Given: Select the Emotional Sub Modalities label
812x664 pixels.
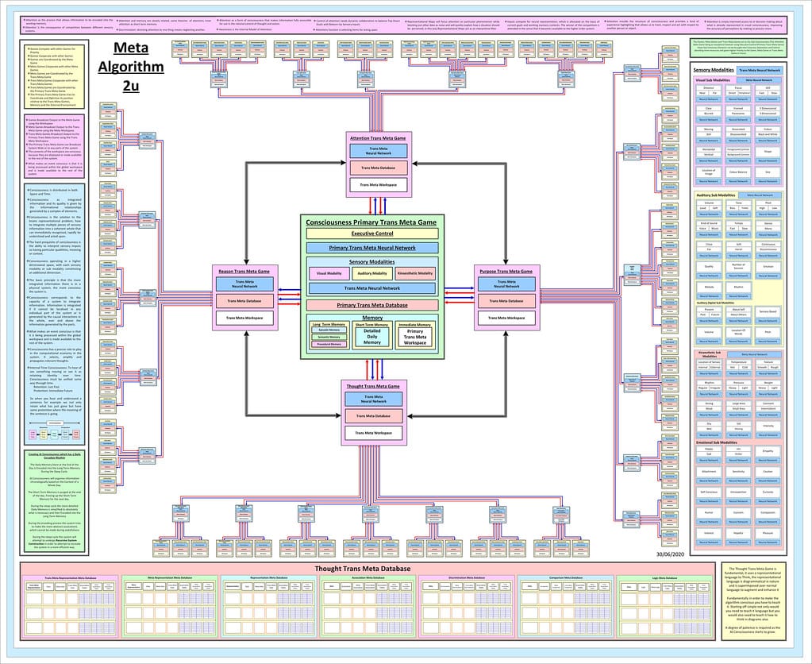Looking at the screenshot, I should click(x=716, y=443).
